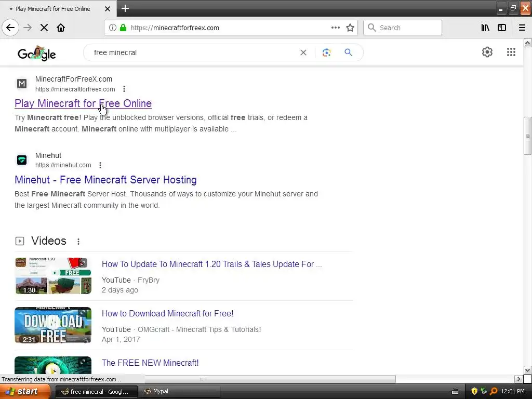Click vertical scrollbar down arrow
Viewport: 532px width, 399px height.
coord(527,370)
